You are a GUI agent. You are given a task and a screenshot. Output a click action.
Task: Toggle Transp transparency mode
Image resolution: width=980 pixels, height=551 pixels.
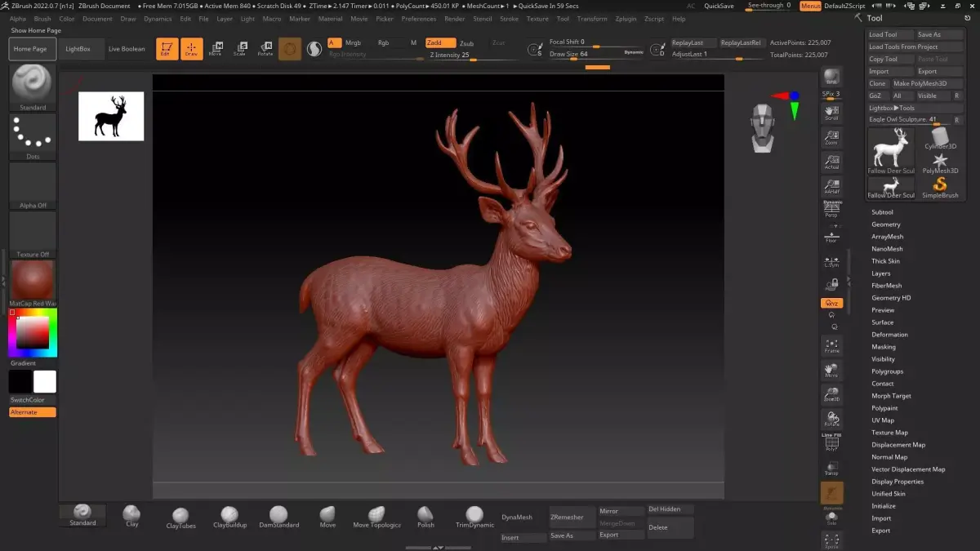pos(831,469)
